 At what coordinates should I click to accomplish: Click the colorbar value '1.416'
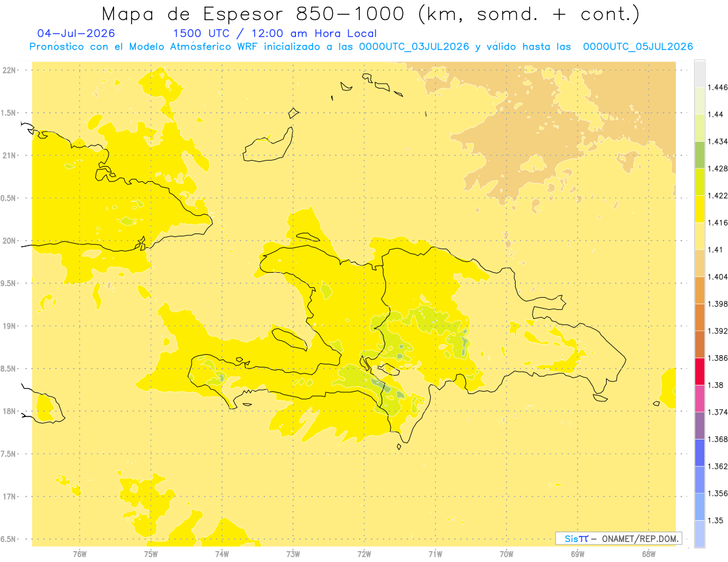718,222
